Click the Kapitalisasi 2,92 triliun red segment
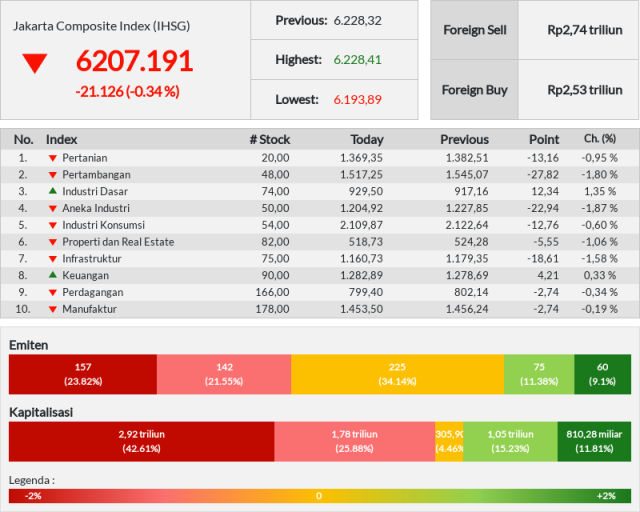The height and width of the screenshot is (512, 640). tap(142, 441)
